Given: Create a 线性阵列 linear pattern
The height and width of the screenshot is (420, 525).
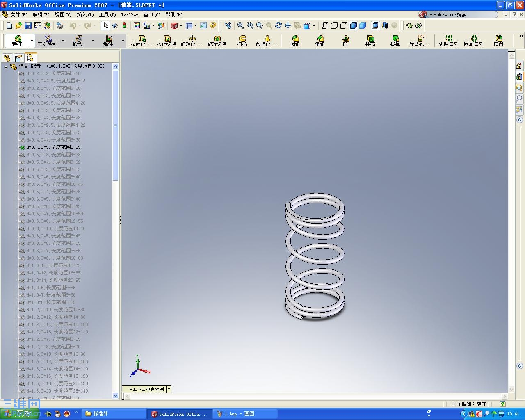Looking at the screenshot, I should click(x=448, y=41).
